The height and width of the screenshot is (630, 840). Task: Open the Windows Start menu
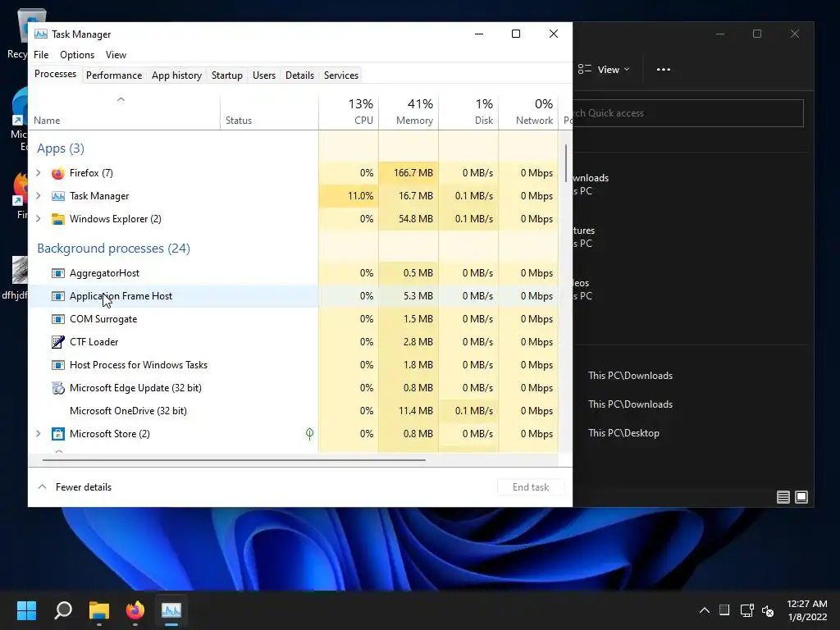click(26, 610)
